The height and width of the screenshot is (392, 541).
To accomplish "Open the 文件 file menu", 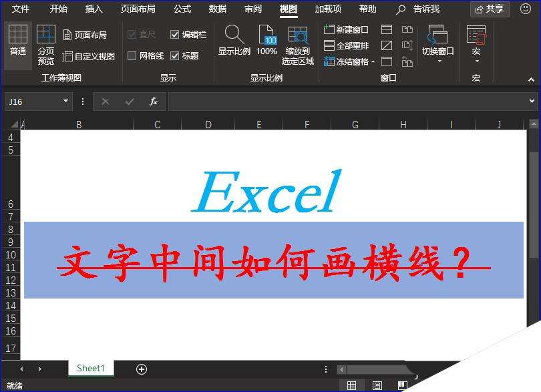I will pyautogui.click(x=20, y=9).
